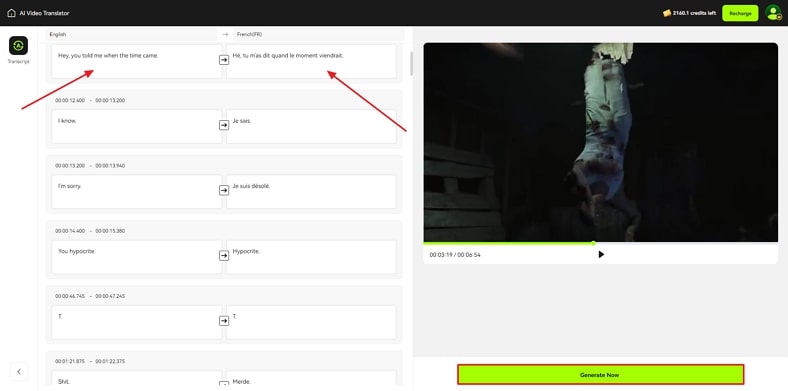Image resolution: width=788 pixels, height=391 pixels.
Task: Edit translation "Hypocrite."
Action: [x=311, y=257]
